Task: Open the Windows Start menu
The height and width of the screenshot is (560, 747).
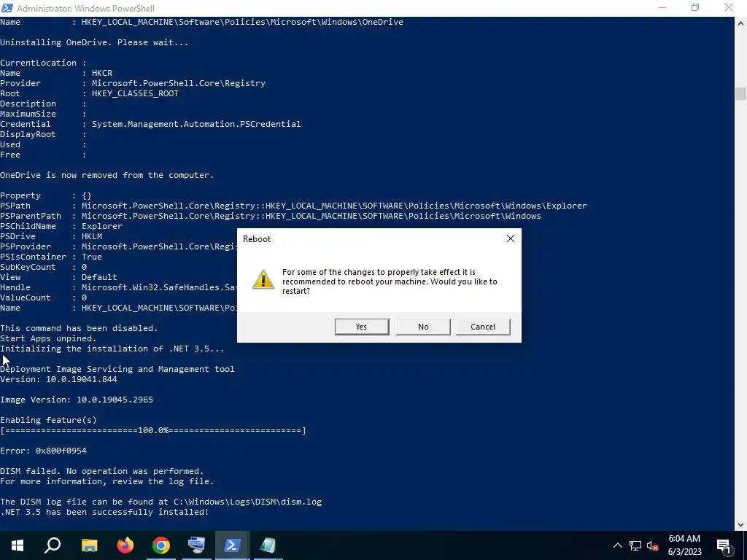Action: pyautogui.click(x=18, y=545)
